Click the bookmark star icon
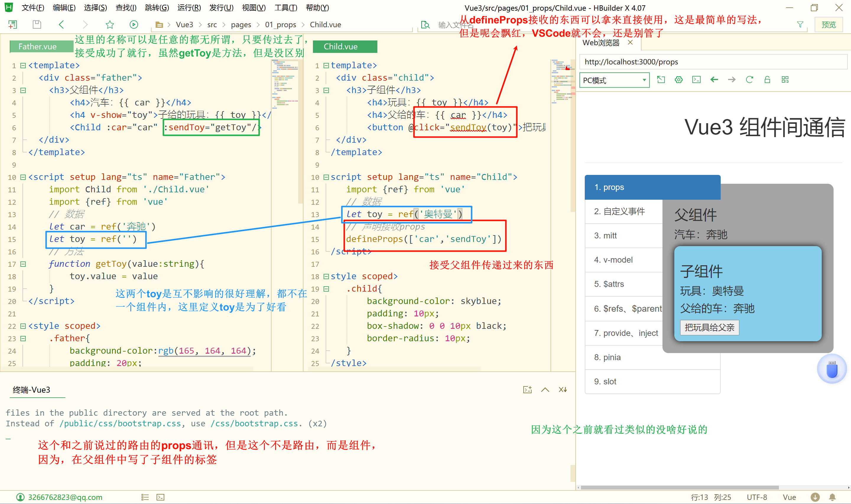This screenshot has width=851, height=504. (110, 25)
